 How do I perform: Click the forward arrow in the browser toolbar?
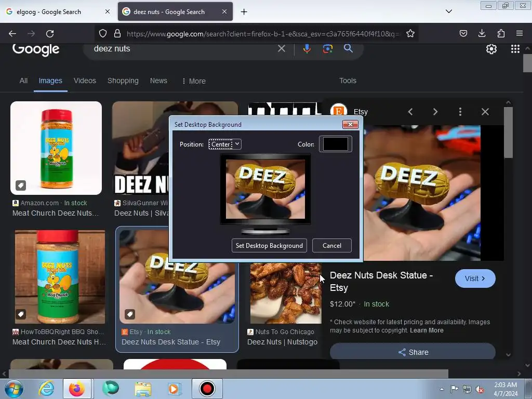pos(31,34)
